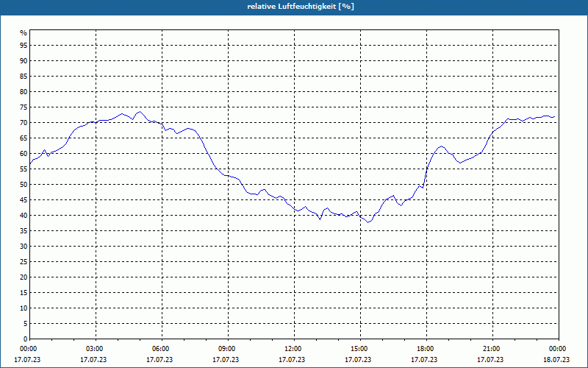588x368 pixels.
Task: Click the humidity curve minimum after 15:00
Action: pyautogui.click(x=368, y=222)
